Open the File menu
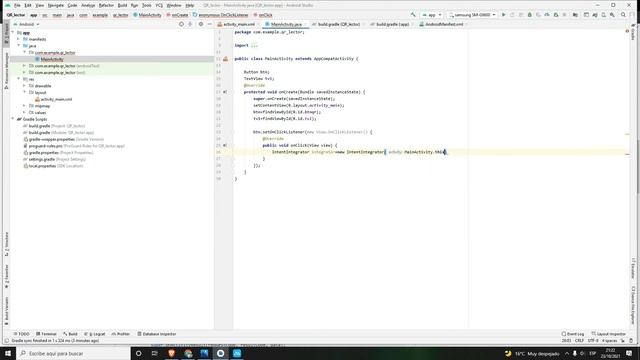This screenshot has height=360, width=640. pos(17,5)
